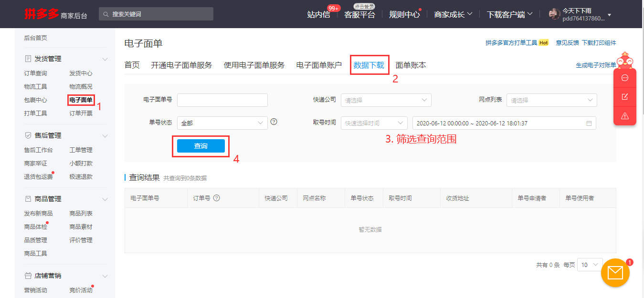Screen dimensions: 644x298
Task: Click the help icon beside 单号状态
Action: [274, 122]
